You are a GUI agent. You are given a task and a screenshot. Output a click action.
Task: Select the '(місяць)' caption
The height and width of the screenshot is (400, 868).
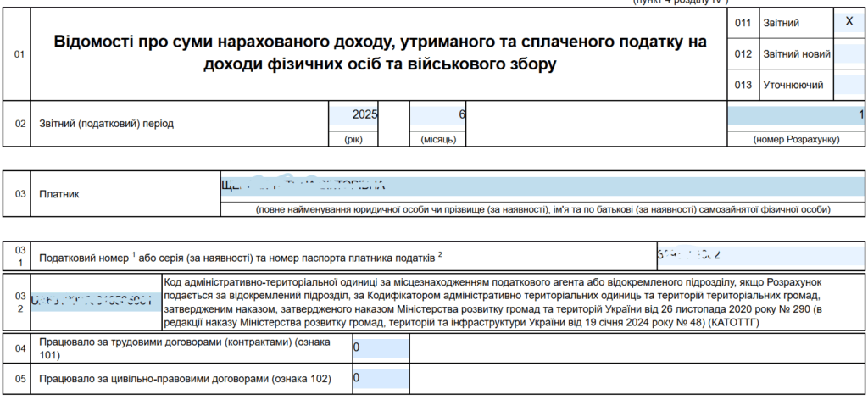point(438,140)
